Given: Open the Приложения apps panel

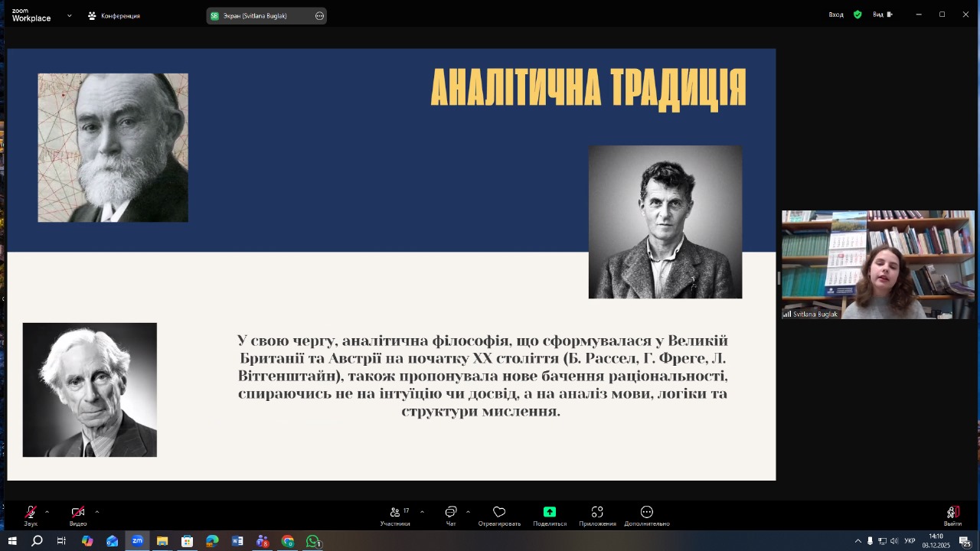Looking at the screenshot, I should point(597,513).
